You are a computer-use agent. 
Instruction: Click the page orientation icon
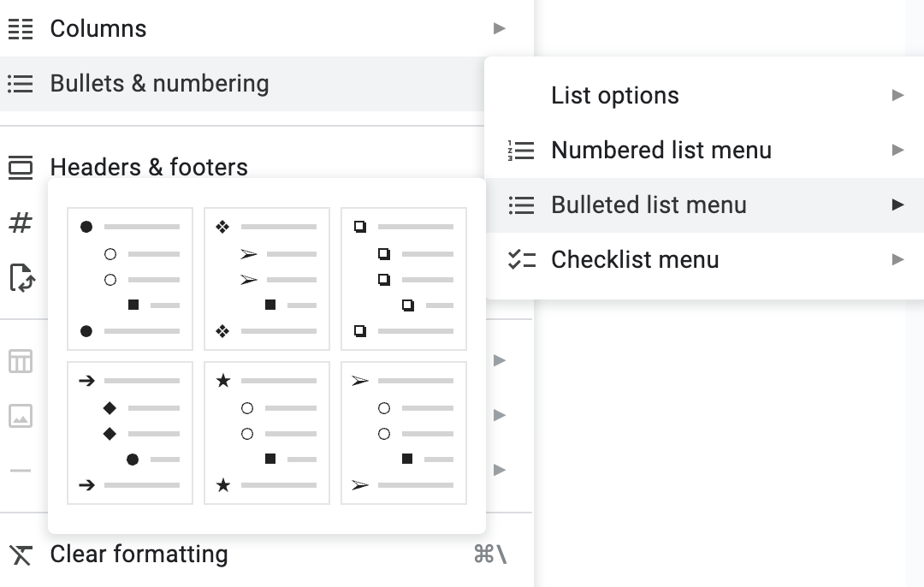(22, 277)
